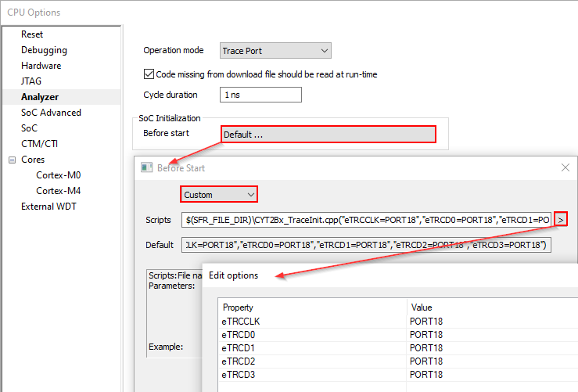578x392 pixels.
Task: Select the Cortex-M4 core
Action: pyautogui.click(x=58, y=191)
